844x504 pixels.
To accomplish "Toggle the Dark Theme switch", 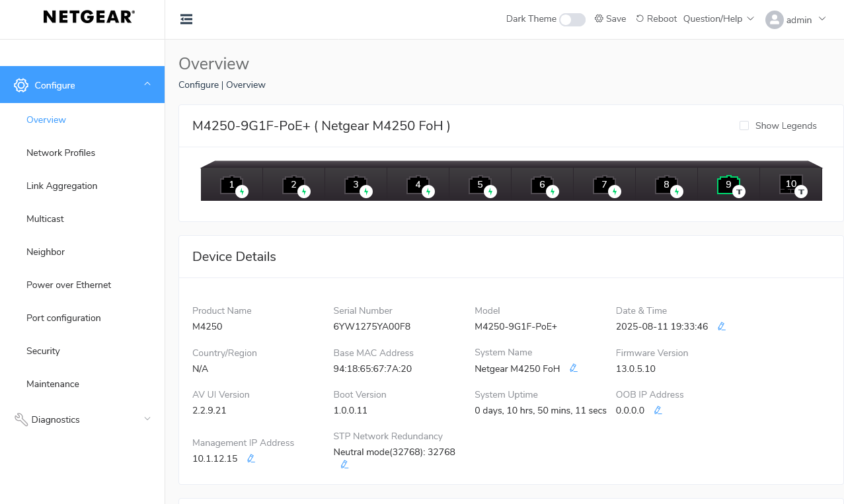I will point(572,20).
